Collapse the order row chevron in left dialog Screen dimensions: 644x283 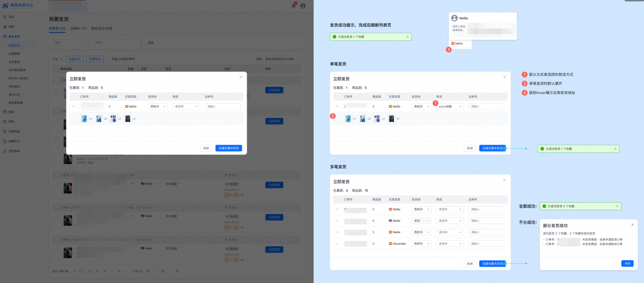pyautogui.click(x=73, y=106)
